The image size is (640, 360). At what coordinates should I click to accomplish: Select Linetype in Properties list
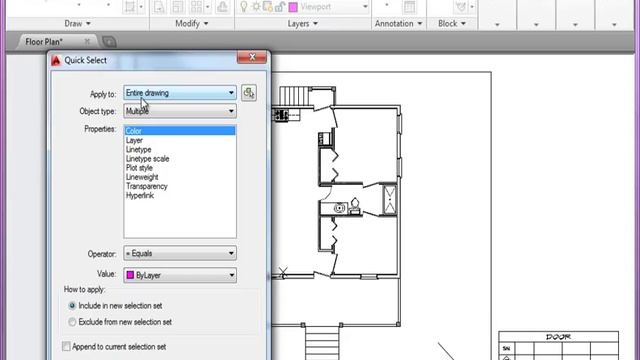point(180,149)
